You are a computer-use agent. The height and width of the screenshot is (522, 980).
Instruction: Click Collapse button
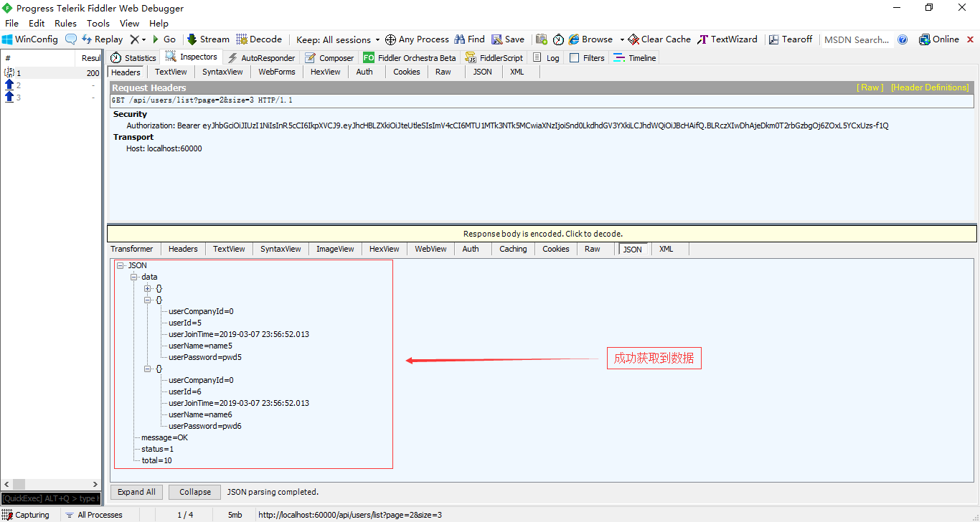click(195, 492)
